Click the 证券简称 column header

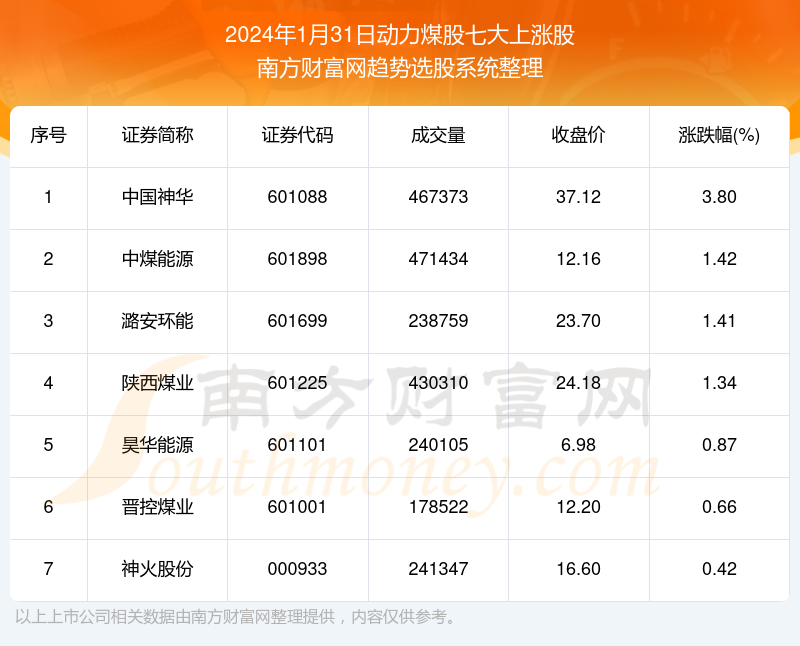point(157,136)
